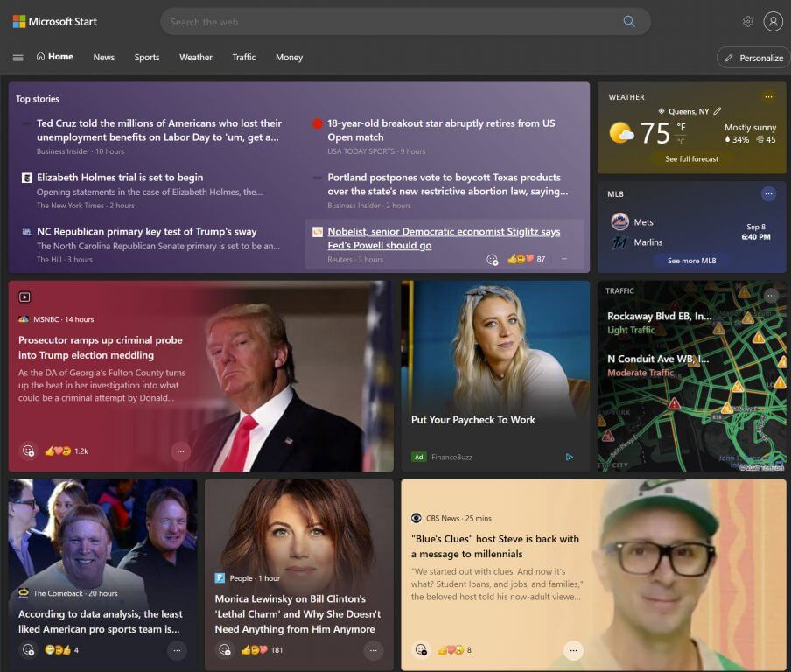Switch temperature unit to Celsius

[x=681, y=141]
